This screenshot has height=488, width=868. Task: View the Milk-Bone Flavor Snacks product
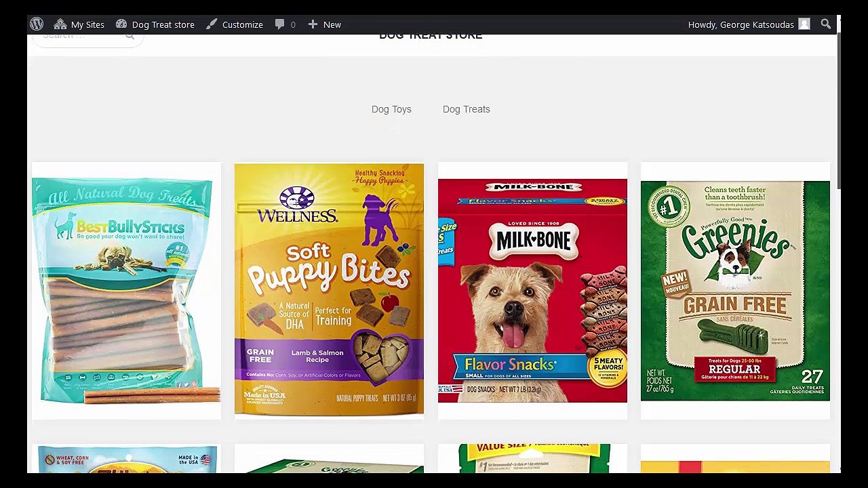(532, 291)
